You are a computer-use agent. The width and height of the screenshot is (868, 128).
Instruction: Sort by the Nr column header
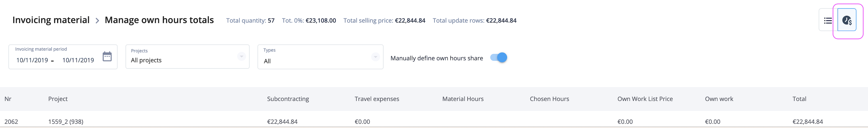click(8, 99)
